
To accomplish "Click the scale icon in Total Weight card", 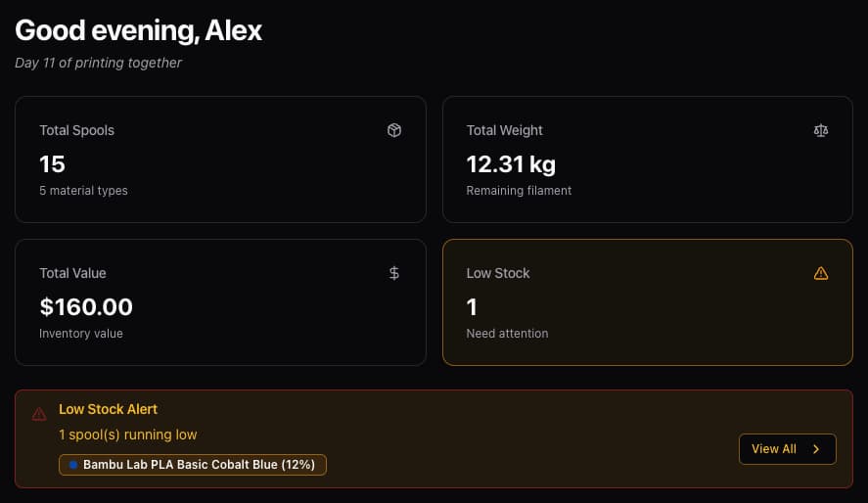I will point(821,130).
